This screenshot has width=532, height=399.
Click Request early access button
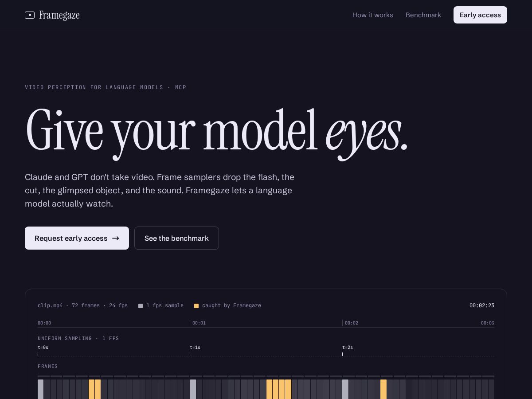pyautogui.click(x=77, y=238)
